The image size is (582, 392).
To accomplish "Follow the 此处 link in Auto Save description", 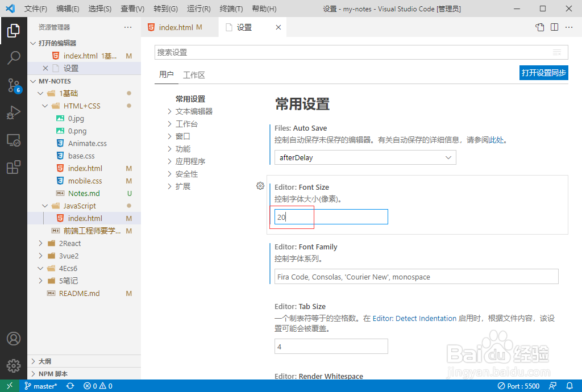I will (496, 140).
